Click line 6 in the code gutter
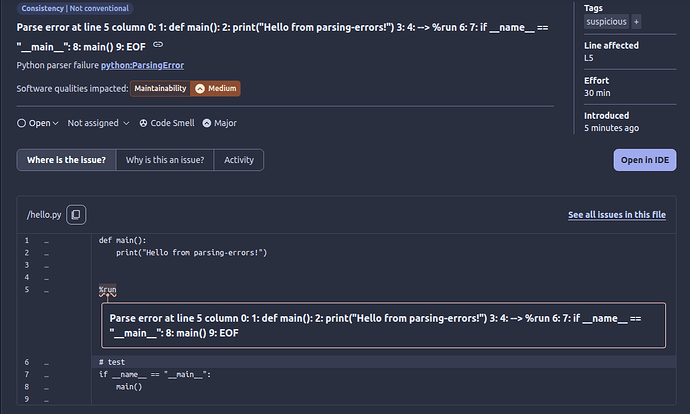The height and width of the screenshot is (414, 690). click(x=27, y=362)
